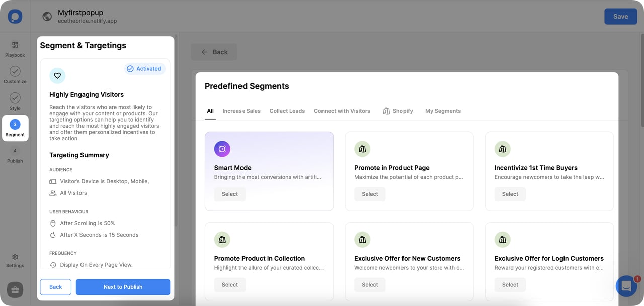The width and height of the screenshot is (644, 306).
Task: Click the Shopify icon on Promote in Product Page
Action: [x=362, y=149]
